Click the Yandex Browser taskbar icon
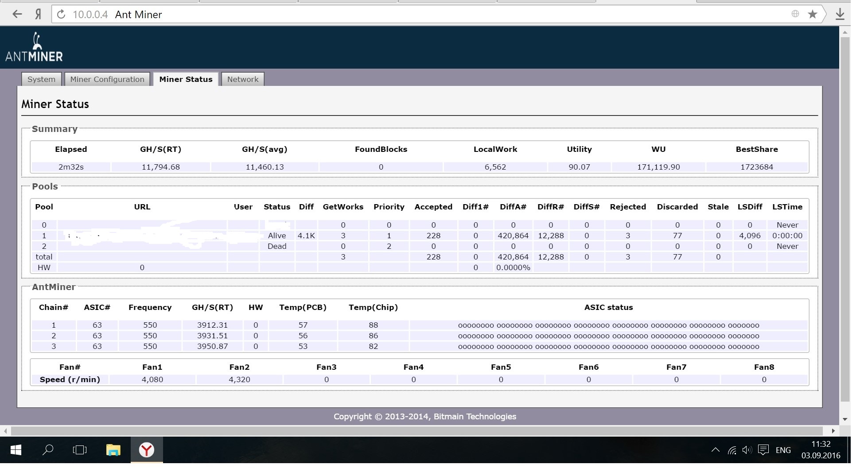The image size is (868, 476). click(146, 450)
